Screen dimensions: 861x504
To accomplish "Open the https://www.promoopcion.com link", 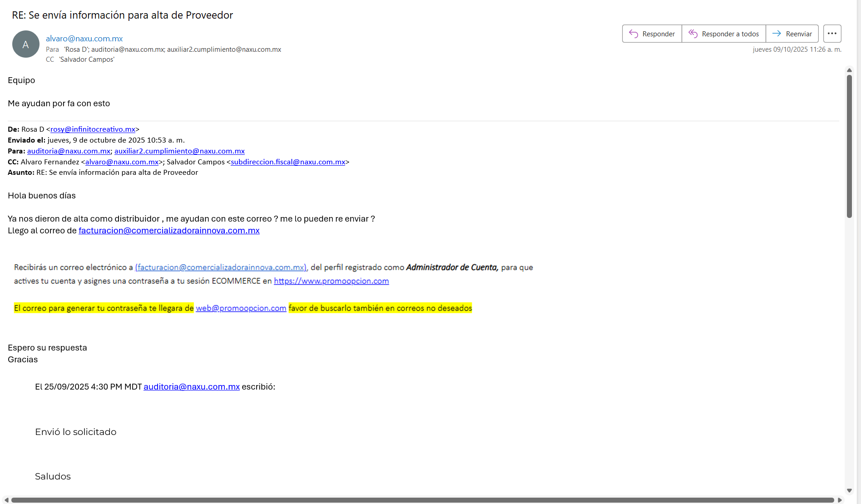I will pos(331,281).
